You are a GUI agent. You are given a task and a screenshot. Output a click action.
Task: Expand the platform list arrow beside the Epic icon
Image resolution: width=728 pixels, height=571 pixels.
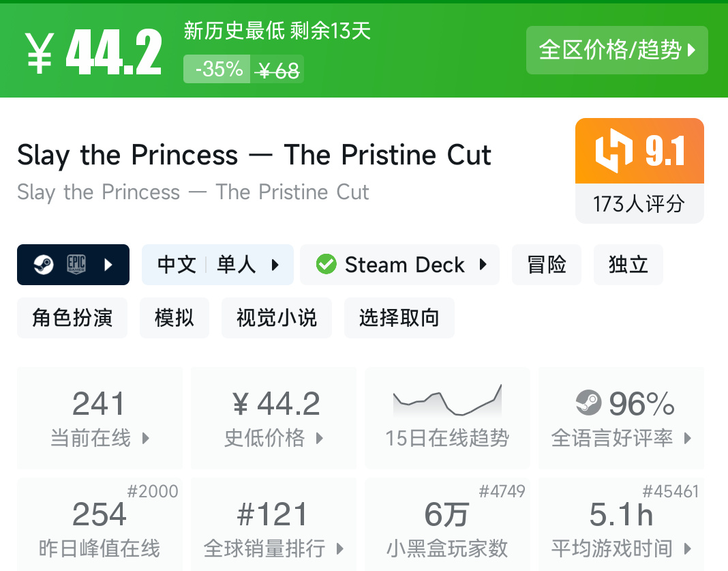point(108,265)
